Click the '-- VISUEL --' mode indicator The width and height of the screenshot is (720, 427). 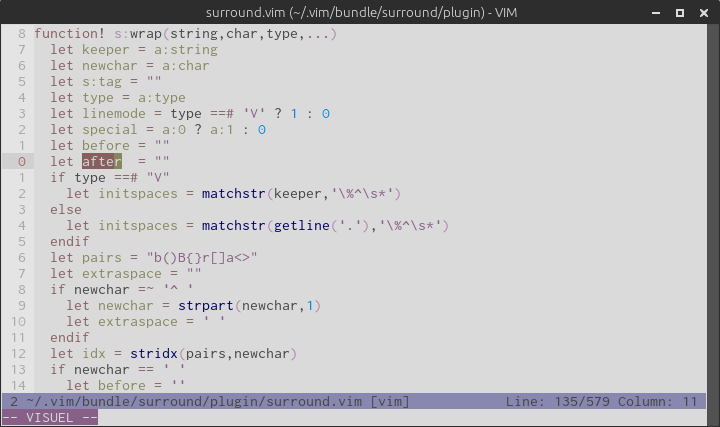click(x=50, y=418)
